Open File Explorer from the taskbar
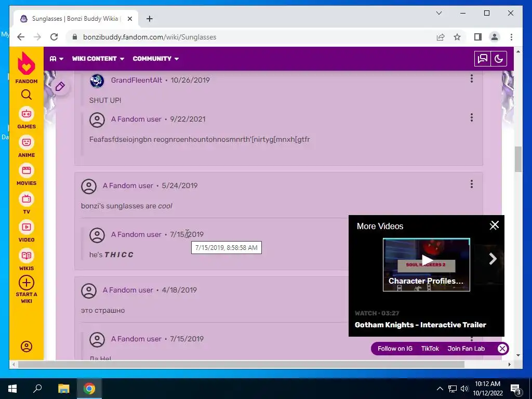The width and height of the screenshot is (532, 399). [x=63, y=389]
